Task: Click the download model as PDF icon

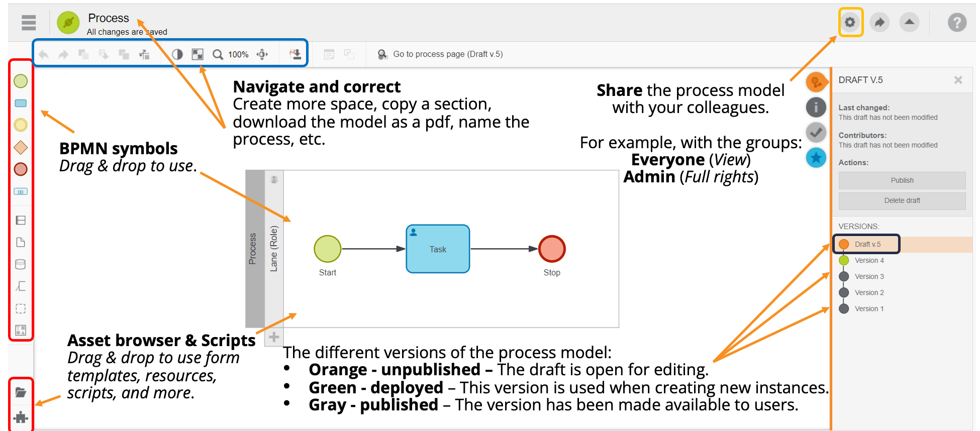Action: (x=296, y=54)
